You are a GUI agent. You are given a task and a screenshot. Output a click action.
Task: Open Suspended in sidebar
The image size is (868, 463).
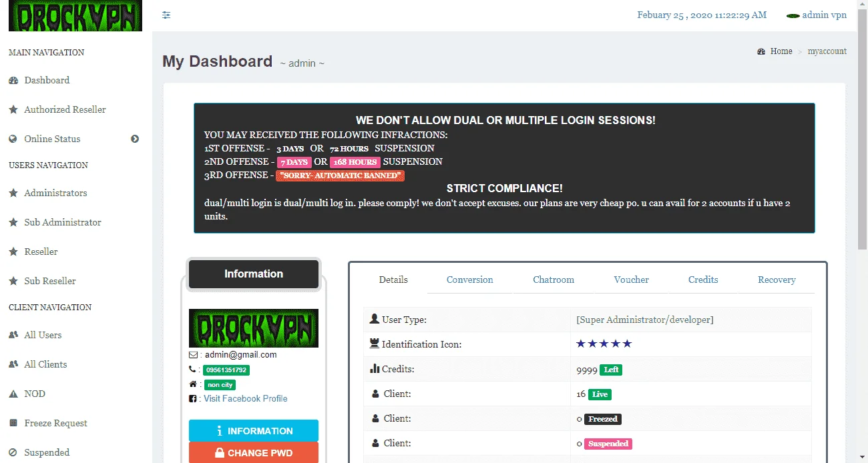pyautogui.click(x=47, y=452)
